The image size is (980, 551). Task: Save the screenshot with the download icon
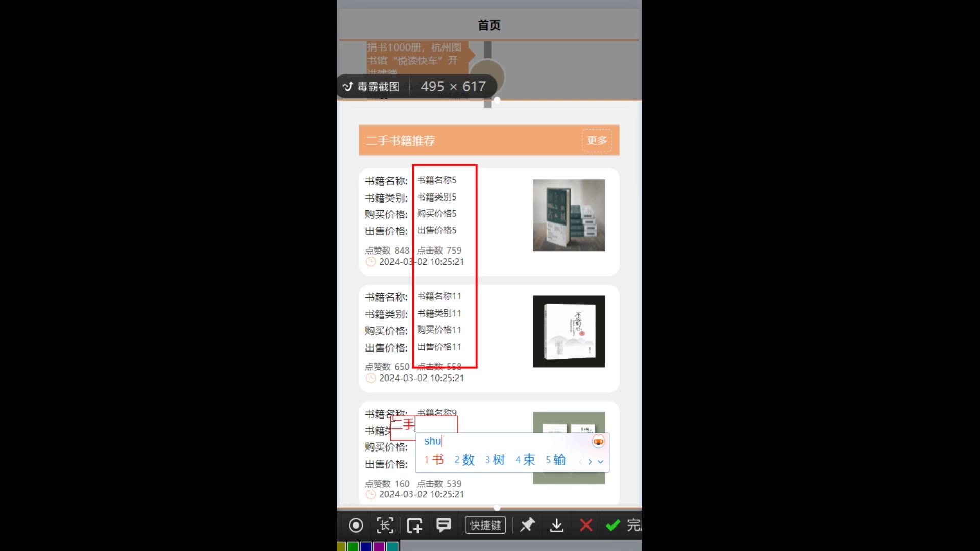(557, 525)
